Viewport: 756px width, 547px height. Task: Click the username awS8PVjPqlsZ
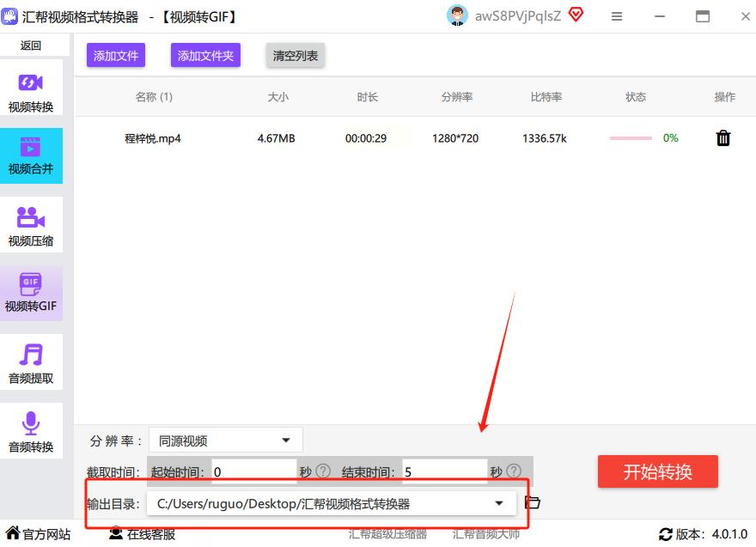click(x=518, y=16)
